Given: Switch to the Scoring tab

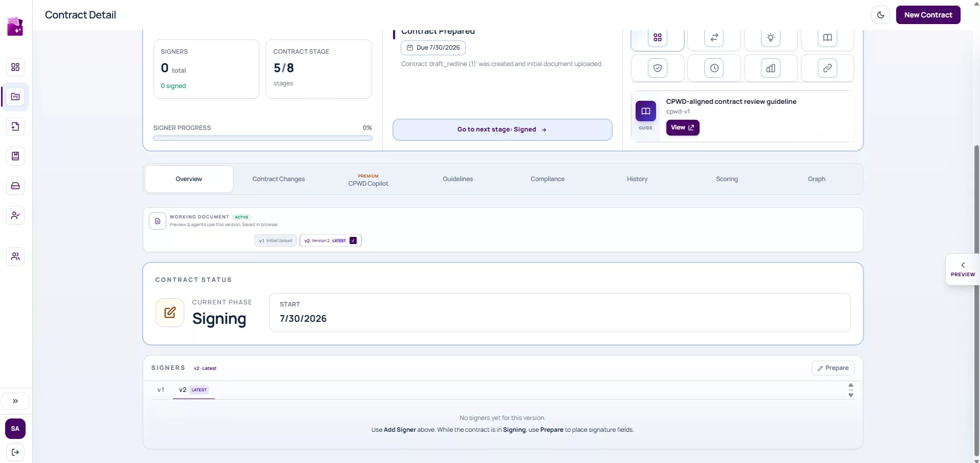Looking at the screenshot, I should click(727, 179).
